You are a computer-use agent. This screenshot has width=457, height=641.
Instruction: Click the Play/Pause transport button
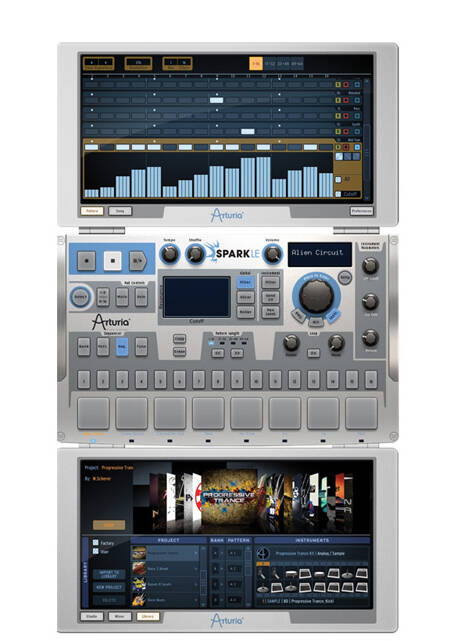(x=138, y=260)
